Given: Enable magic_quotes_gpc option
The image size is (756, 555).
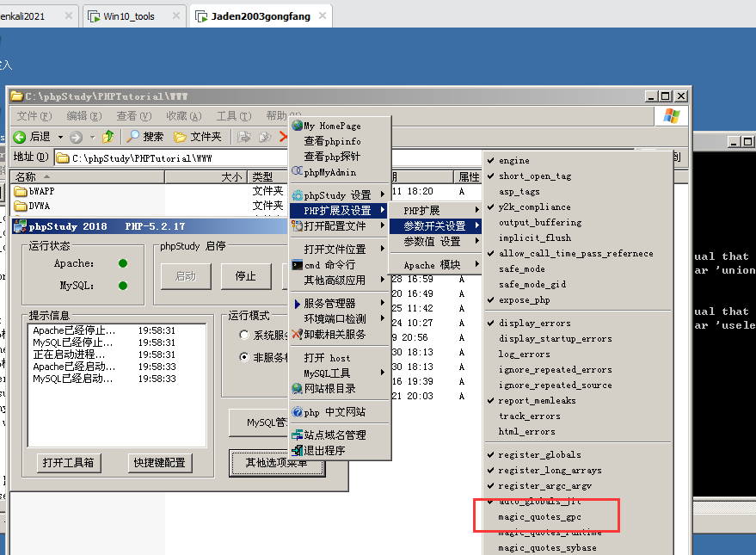Looking at the screenshot, I should pyautogui.click(x=539, y=517).
